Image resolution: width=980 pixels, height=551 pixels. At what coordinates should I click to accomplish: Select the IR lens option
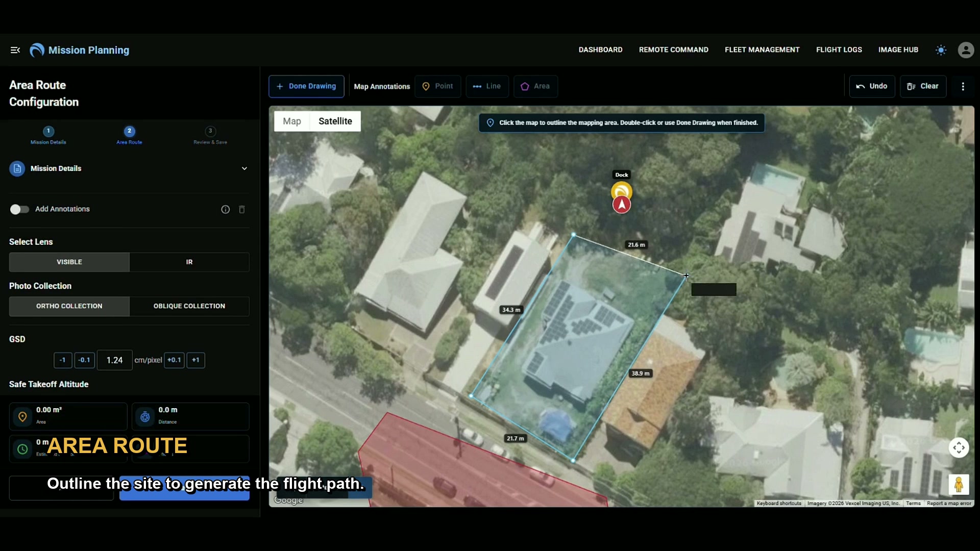click(x=189, y=262)
